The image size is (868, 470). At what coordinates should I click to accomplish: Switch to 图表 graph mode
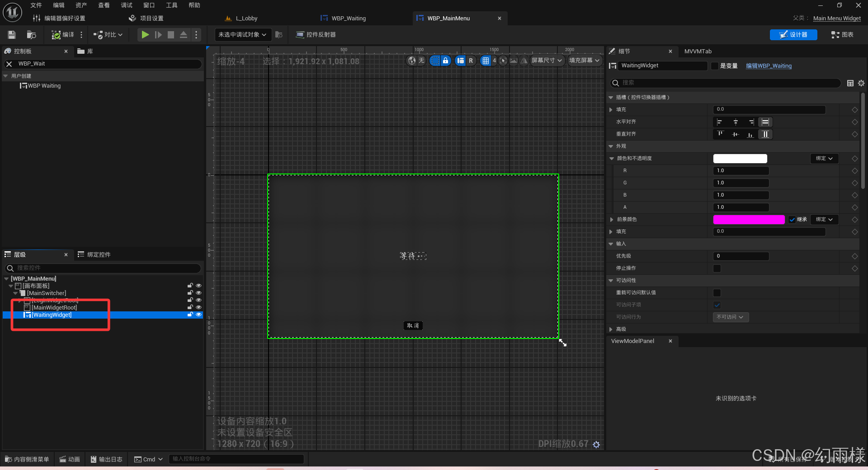(x=842, y=35)
